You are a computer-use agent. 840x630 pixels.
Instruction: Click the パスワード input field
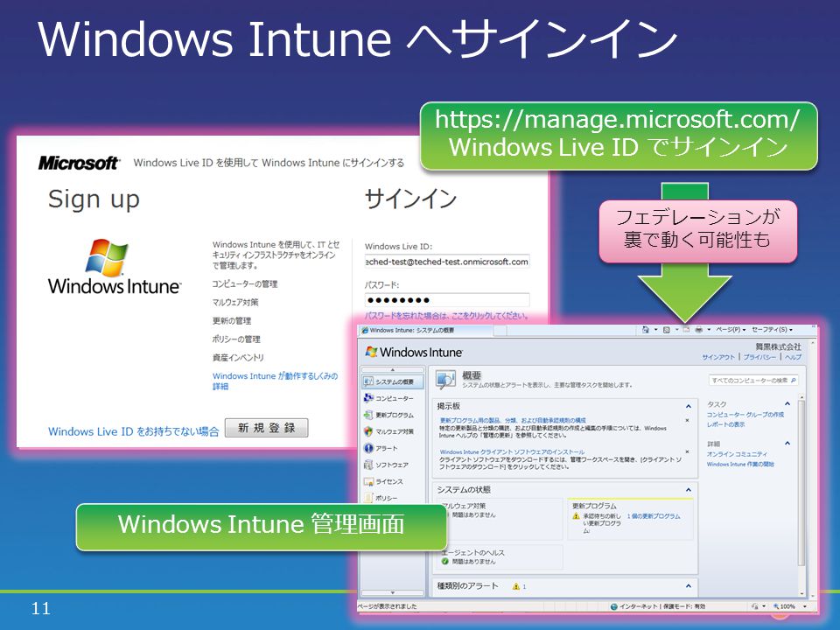coord(447,300)
